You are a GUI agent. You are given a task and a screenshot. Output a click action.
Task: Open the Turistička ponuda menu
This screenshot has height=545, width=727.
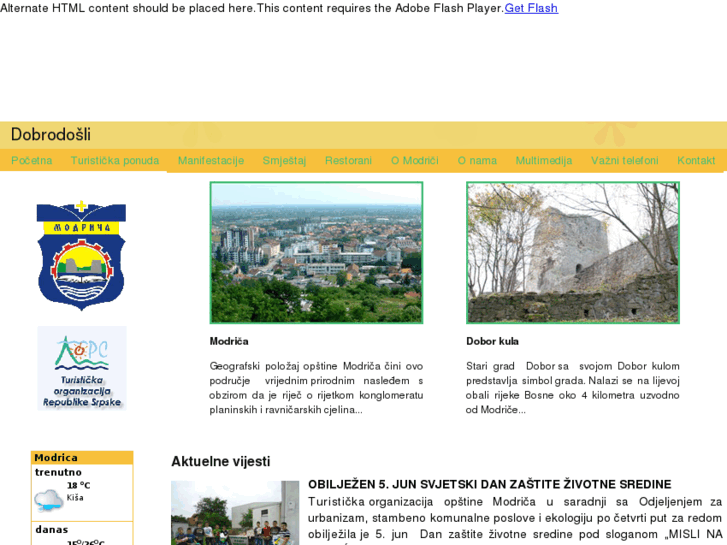[x=115, y=160]
